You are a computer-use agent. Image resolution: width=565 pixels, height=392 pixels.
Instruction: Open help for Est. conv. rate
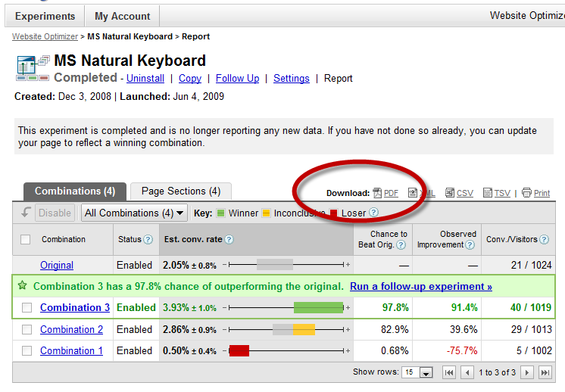229,239
